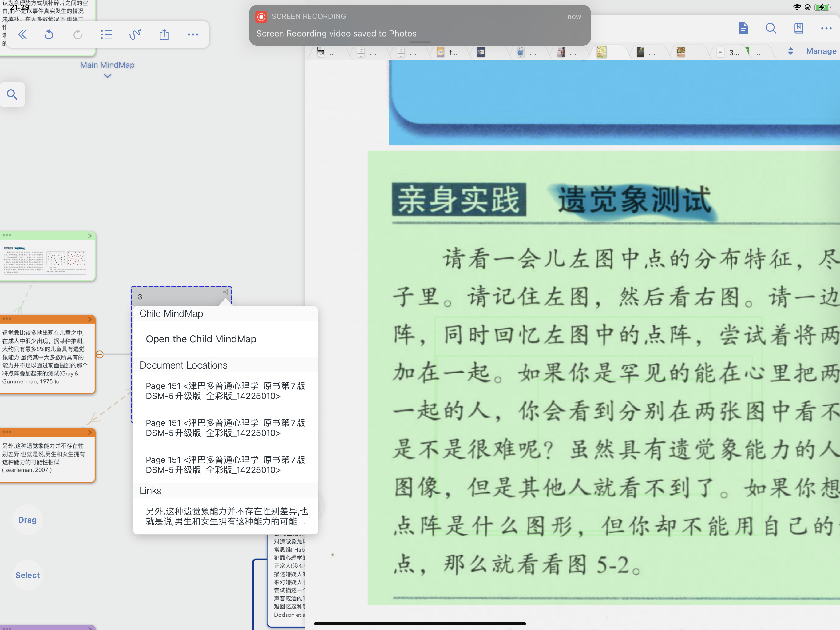Expand arrow on searleman 2007 card
The height and width of the screenshot is (630, 840).
pos(90,432)
